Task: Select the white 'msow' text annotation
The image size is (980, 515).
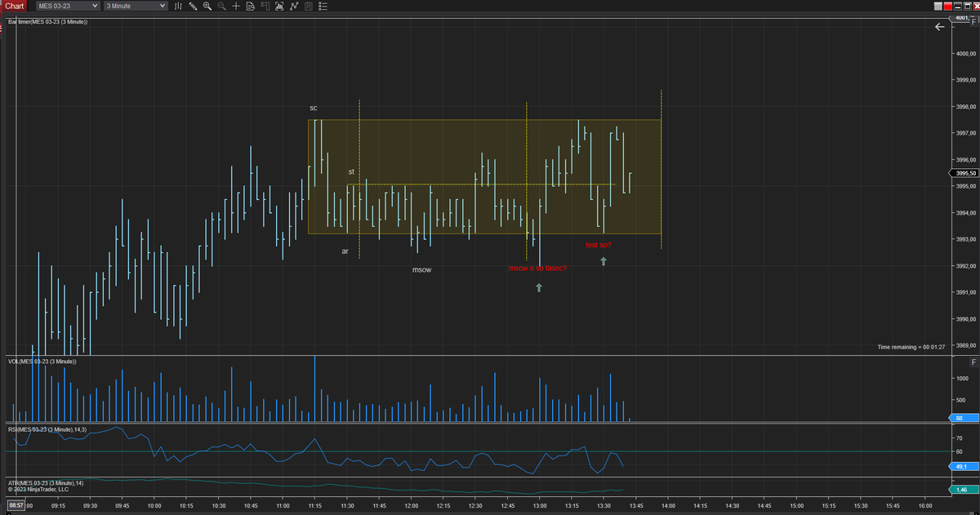Action: tap(422, 269)
